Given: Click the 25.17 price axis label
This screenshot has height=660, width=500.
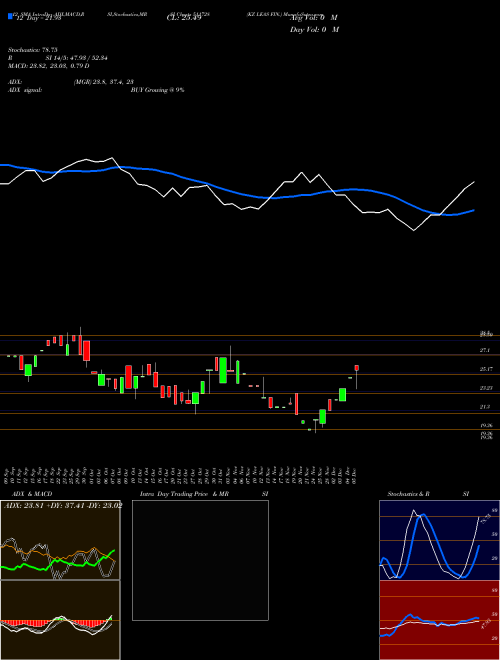Looking at the screenshot, I should tap(486, 369).
